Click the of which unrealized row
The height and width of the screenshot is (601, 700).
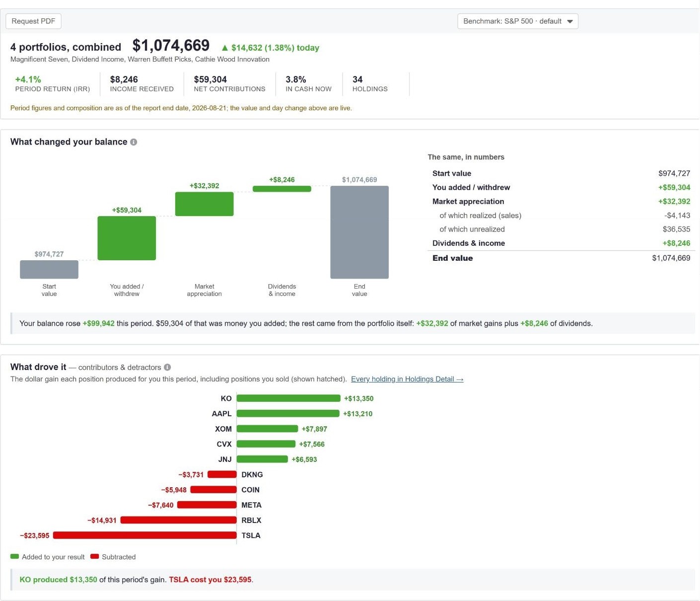[x=561, y=229]
